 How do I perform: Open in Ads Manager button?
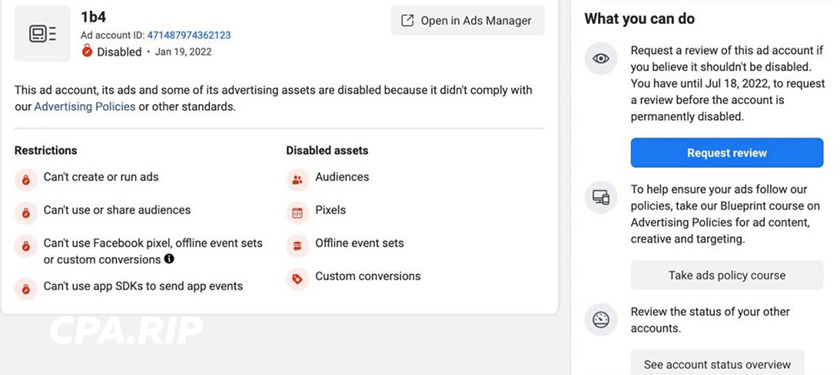click(468, 20)
